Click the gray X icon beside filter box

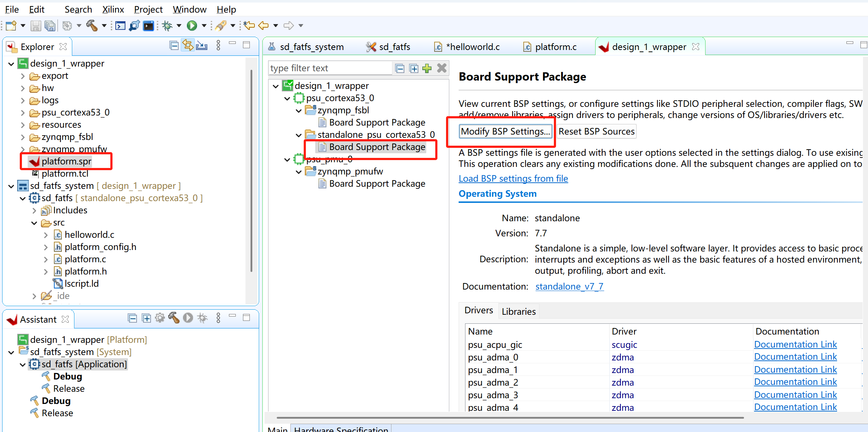click(442, 68)
